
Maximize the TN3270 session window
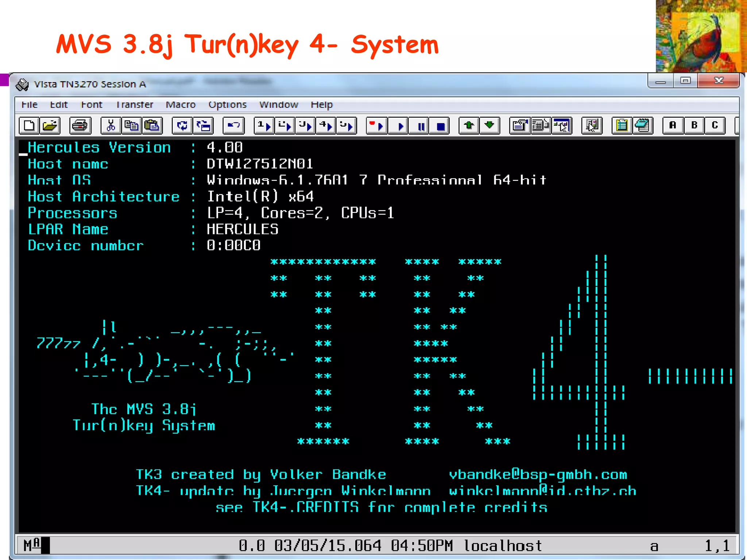pos(685,81)
